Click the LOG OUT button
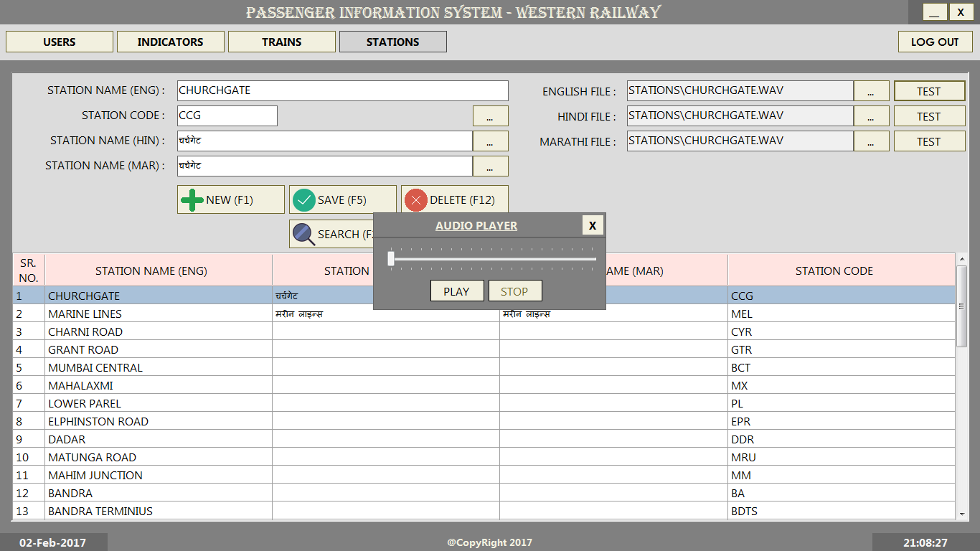Image resolution: width=980 pixels, height=551 pixels. point(935,42)
